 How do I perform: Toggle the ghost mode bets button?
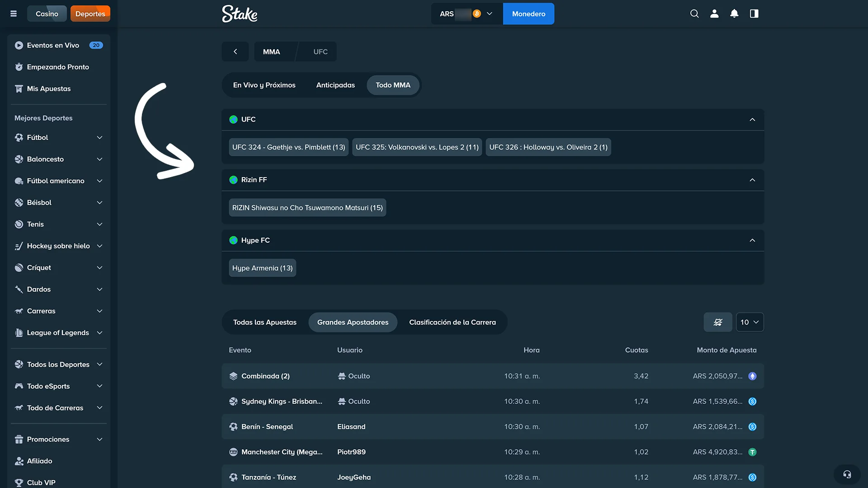pyautogui.click(x=717, y=322)
